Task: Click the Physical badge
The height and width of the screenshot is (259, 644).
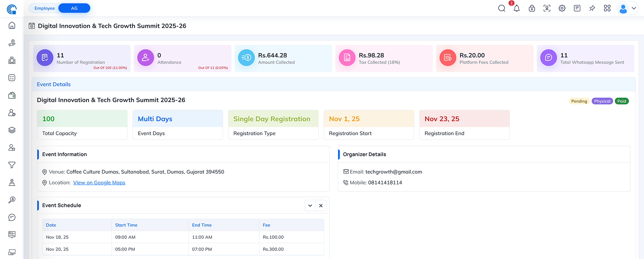Action: point(602,101)
